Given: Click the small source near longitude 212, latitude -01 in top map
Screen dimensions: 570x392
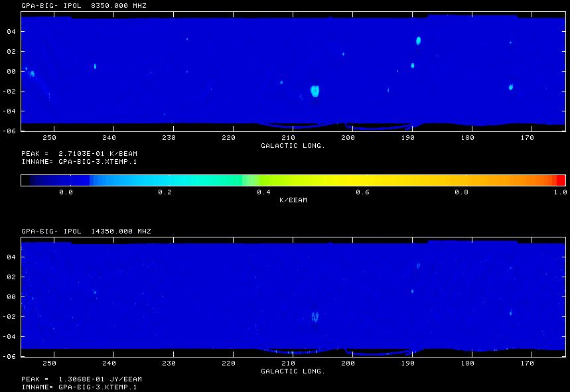Looking at the screenshot, I should pos(281,82).
